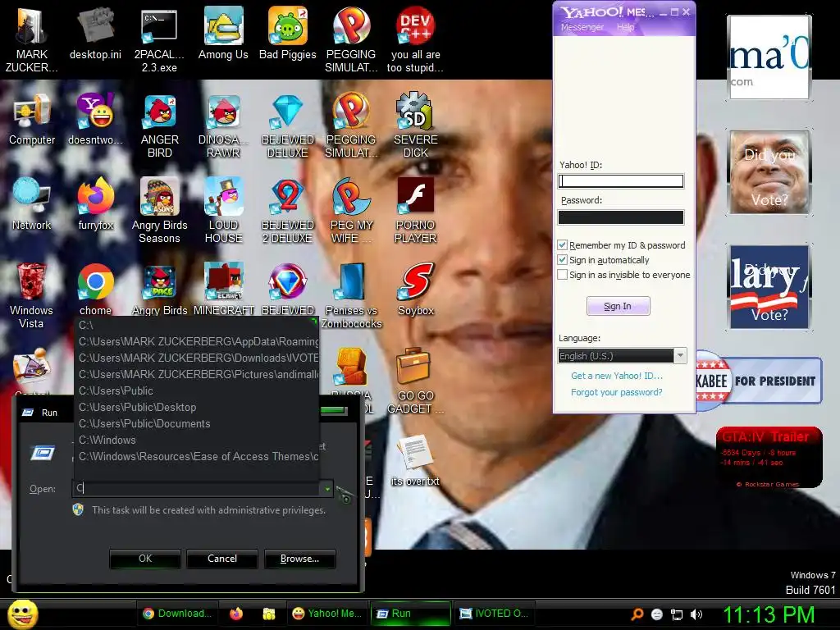Collapse the Run dialog Open dropdown arrow
Screen dimensions: 840x630
(326, 489)
